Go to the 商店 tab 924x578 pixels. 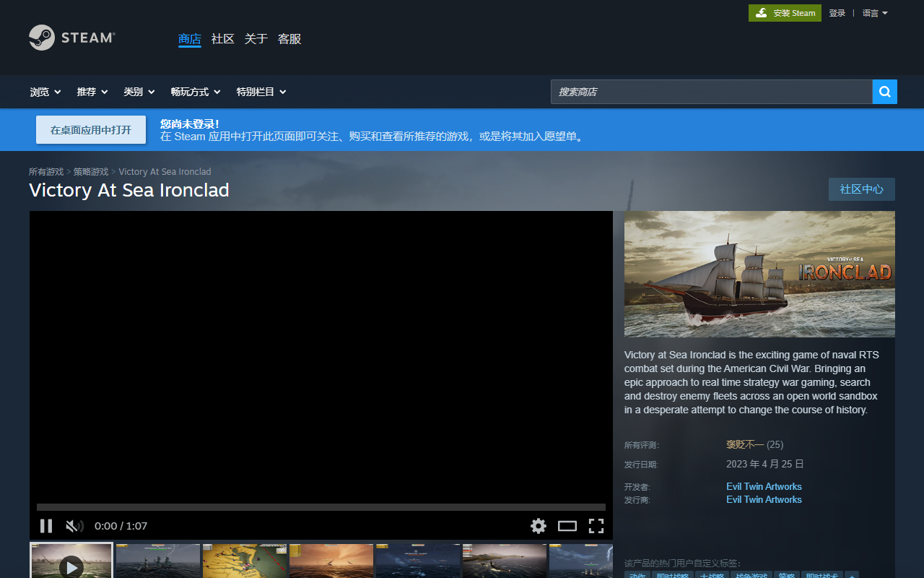(x=190, y=39)
